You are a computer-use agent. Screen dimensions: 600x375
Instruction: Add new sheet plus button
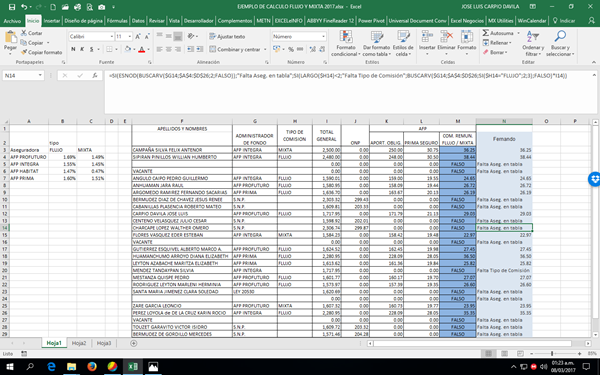(x=134, y=343)
